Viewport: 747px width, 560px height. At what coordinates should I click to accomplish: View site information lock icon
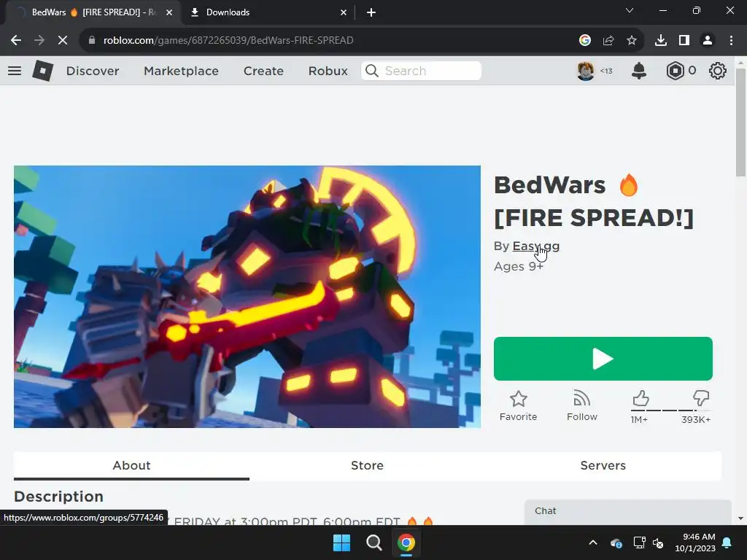click(92, 41)
